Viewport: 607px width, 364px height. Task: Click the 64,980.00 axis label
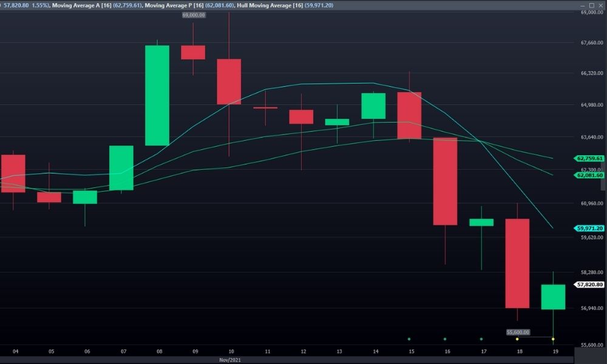pos(592,104)
